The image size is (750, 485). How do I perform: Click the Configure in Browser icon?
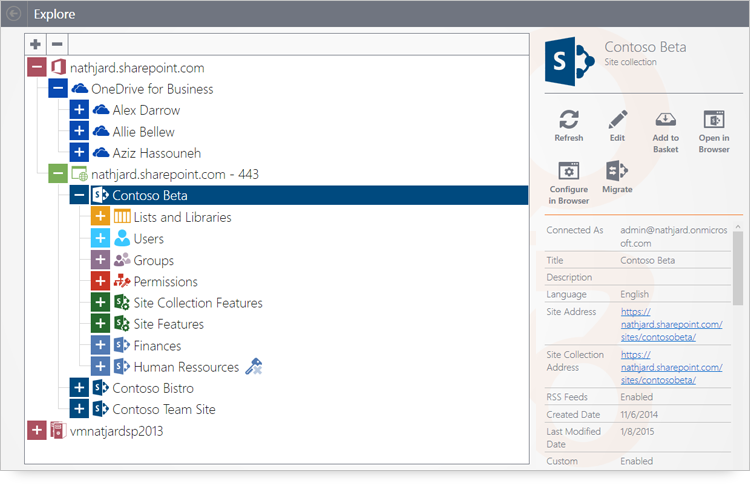[569, 171]
